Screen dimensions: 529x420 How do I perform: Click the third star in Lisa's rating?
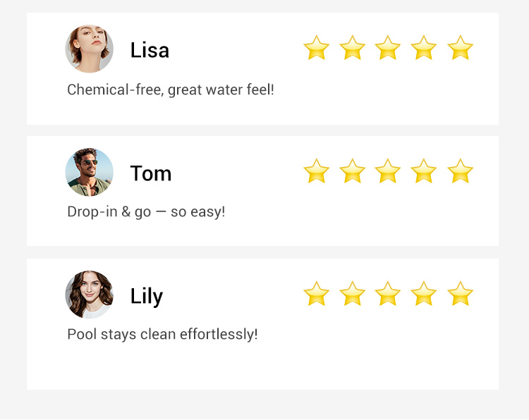coord(388,49)
